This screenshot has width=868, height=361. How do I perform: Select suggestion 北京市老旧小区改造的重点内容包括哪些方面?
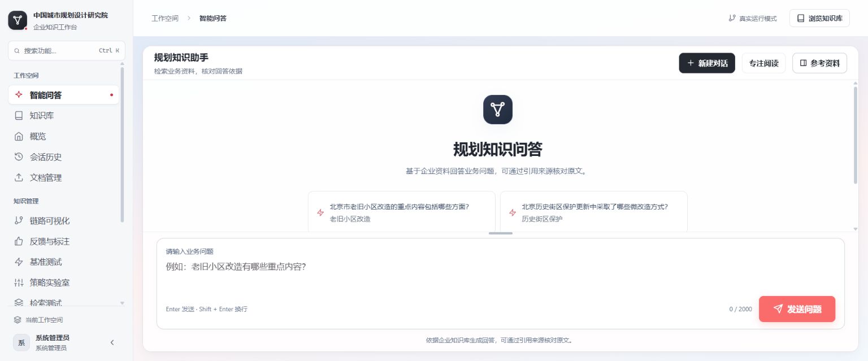[x=402, y=212]
